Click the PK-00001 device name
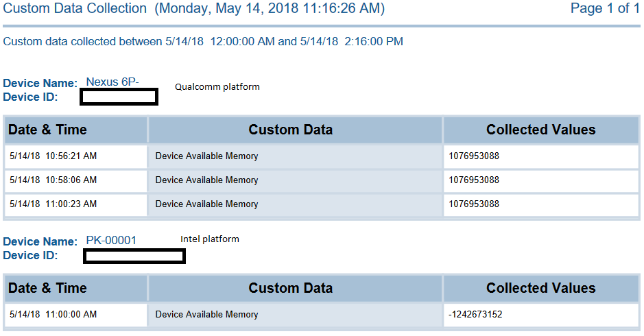This screenshot has height=336, width=644. [111, 240]
